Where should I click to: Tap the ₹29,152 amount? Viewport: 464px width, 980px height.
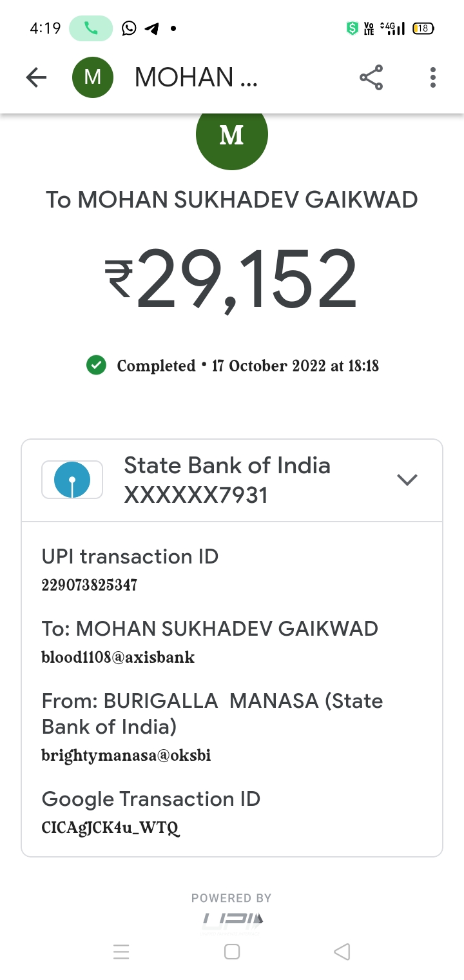point(231,279)
